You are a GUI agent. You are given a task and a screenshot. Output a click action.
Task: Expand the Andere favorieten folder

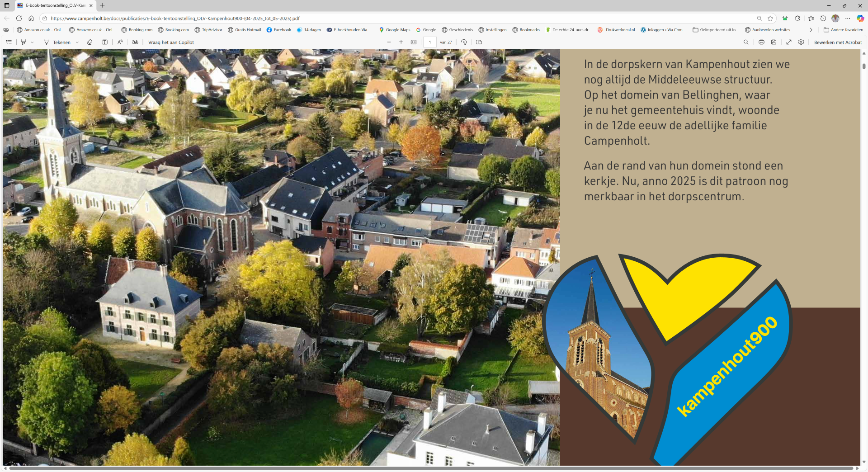(x=843, y=30)
